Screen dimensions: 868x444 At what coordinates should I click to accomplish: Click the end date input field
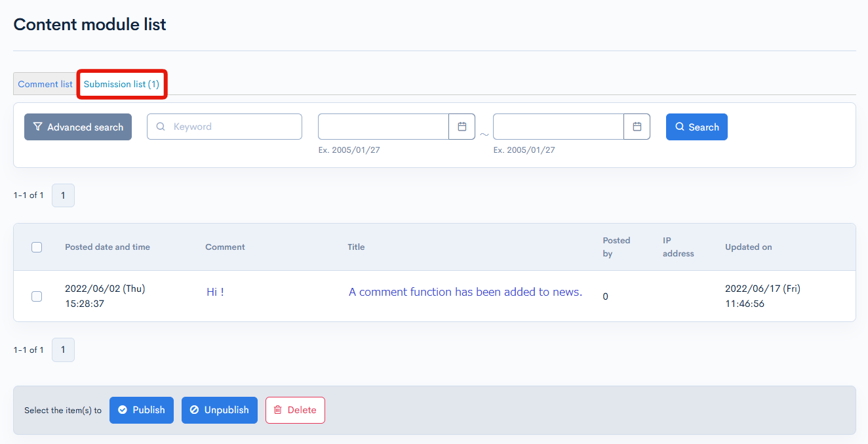558,127
